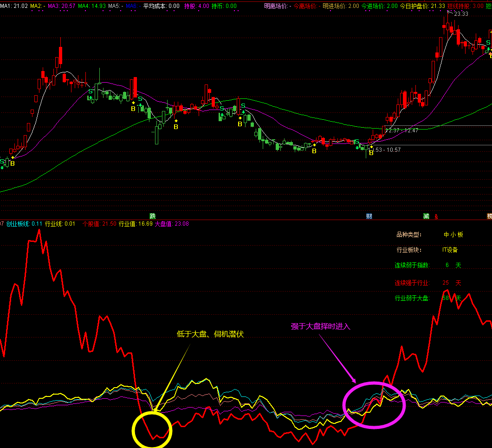Click the MA4: 14.93 indicator label

tap(91, 6)
